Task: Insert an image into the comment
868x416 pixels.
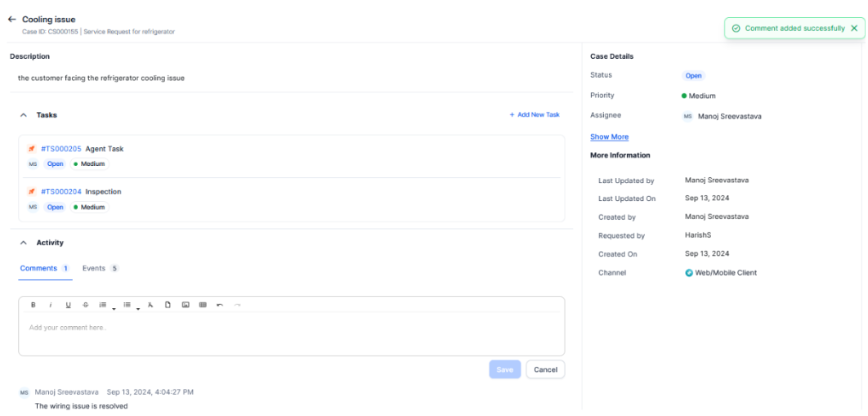Action: pyautogui.click(x=186, y=305)
